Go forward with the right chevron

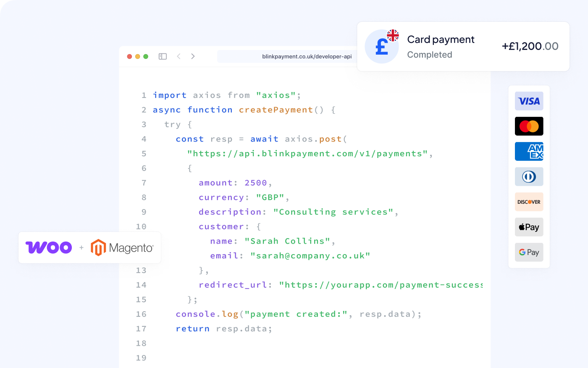coord(193,56)
